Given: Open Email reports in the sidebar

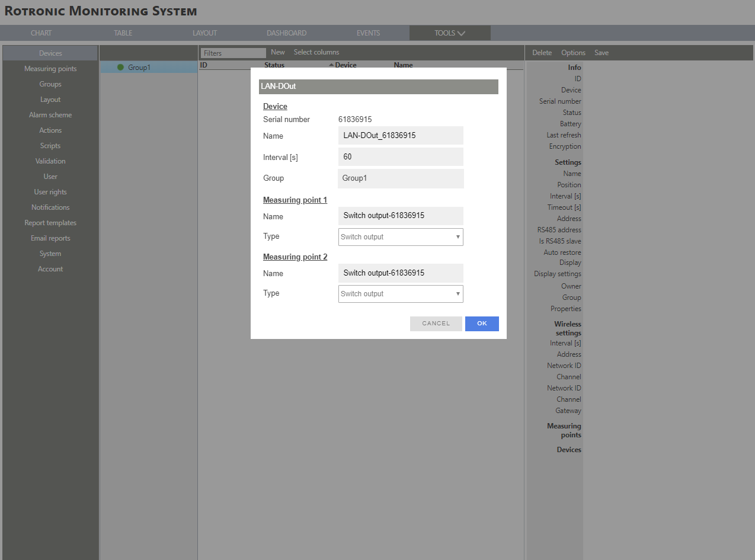Looking at the screenshot, I should pos(50,238).
